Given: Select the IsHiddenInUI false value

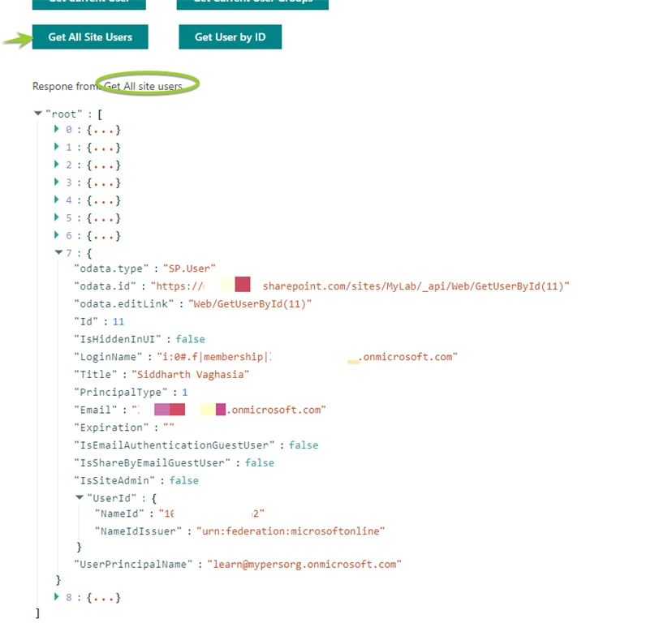Looking at the screenshot, I should click(190, 339).
